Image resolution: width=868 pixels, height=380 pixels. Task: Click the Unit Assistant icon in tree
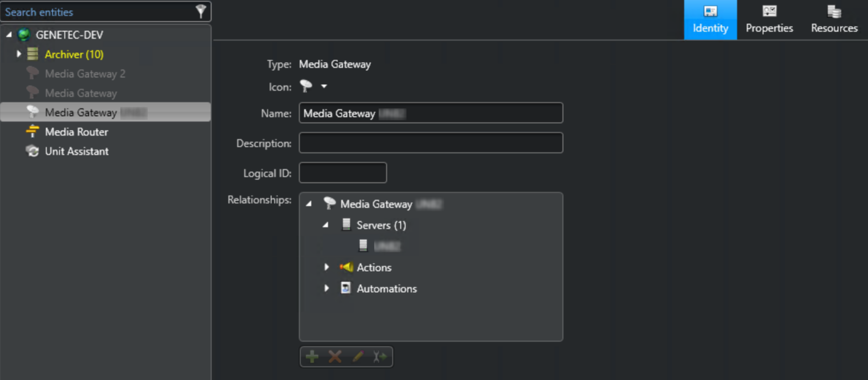click(x=32, y=151)
